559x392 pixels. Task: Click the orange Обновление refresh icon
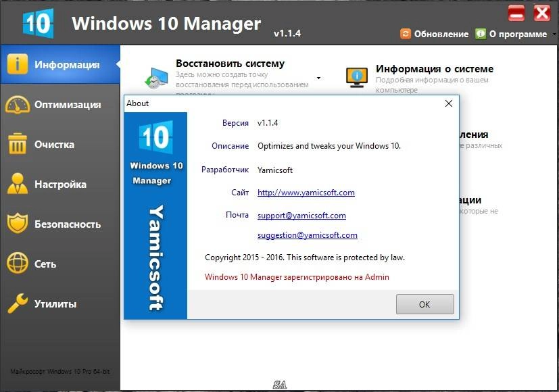[x=406, y=34]
